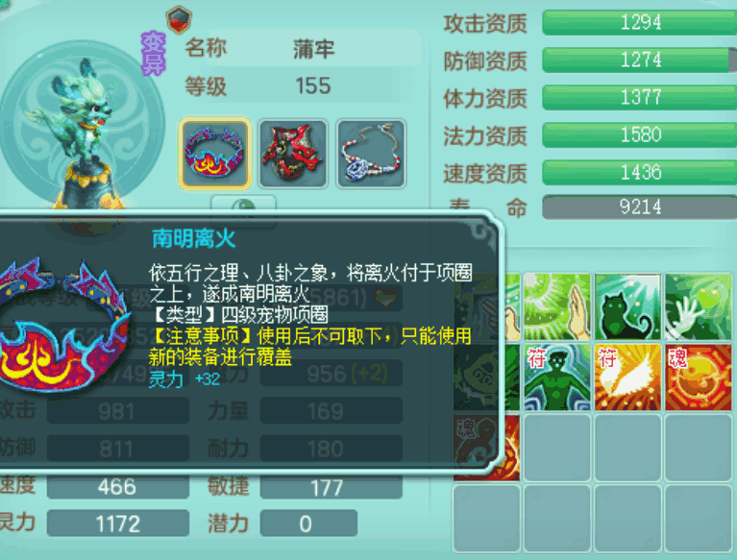Image resolution: width=737 pixels, height=560 pixels.
Task: Select the 南明离火 flame collar equipment slot
Action: point(215,154)
